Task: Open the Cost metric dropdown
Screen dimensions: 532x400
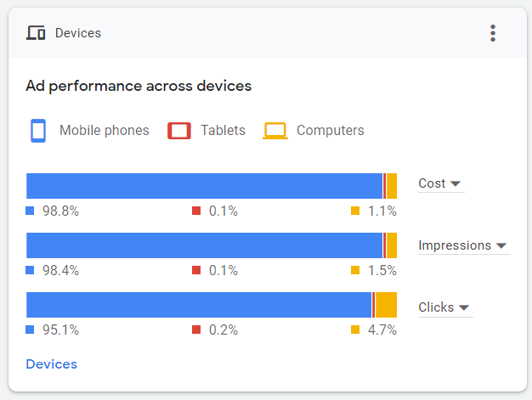Action: [x=441, y=183]
